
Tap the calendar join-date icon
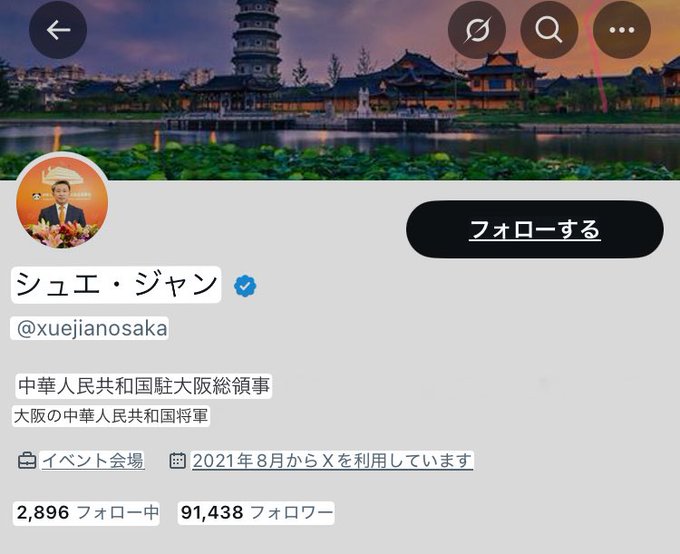(177, 460)
